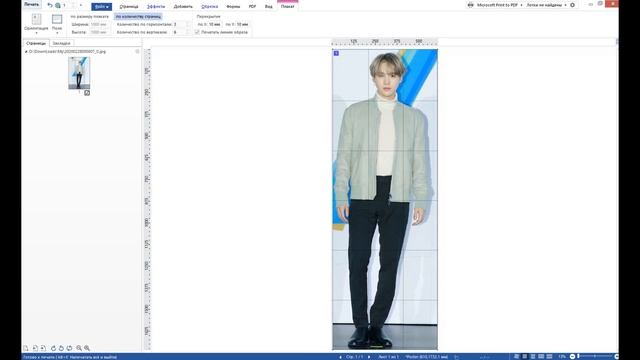Click the zoom in magnifier for thumbnails

[x=87, y=348]
